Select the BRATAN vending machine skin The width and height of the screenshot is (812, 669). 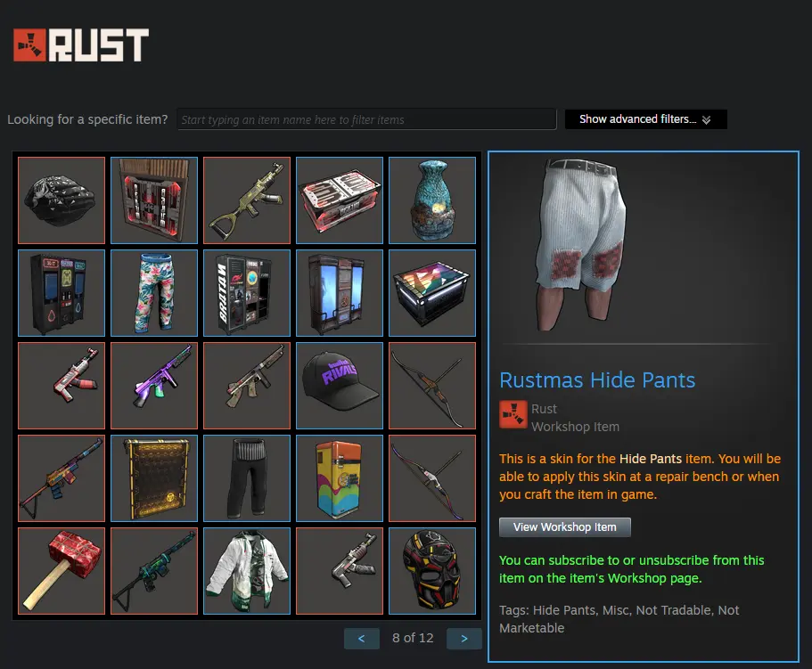pyautogui.click(x=247, y=293)
